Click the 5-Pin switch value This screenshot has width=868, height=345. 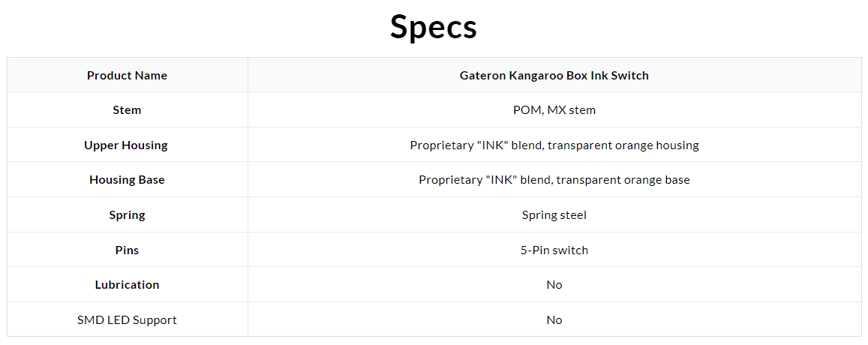pyautogui.click(x=554, y=250)
